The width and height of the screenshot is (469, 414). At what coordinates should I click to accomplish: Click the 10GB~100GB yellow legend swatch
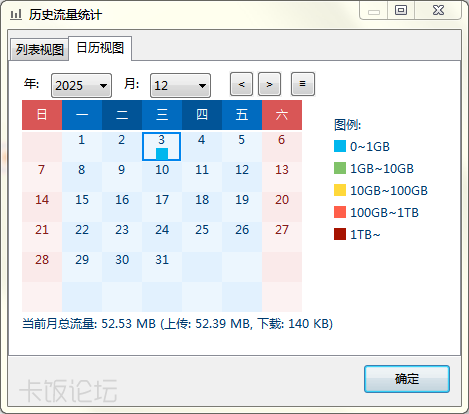[x=340, y=190]
